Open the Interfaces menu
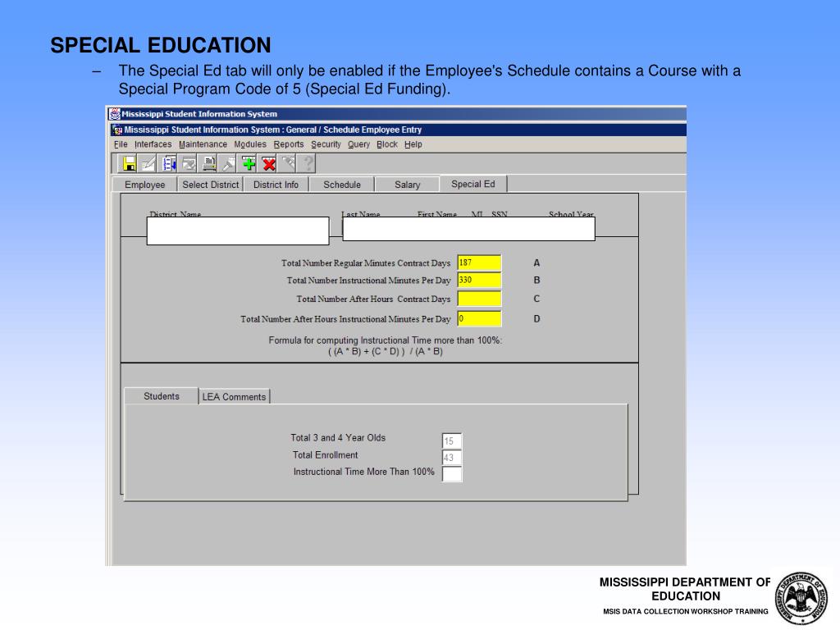 pos(153,144)
